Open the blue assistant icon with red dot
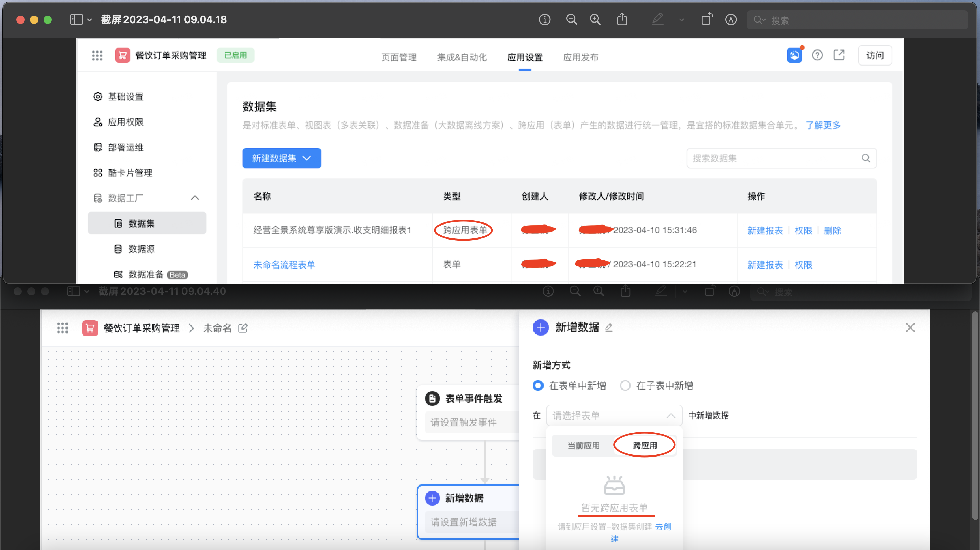This screenshot has width=980, height=550. (x=795, y=56)
